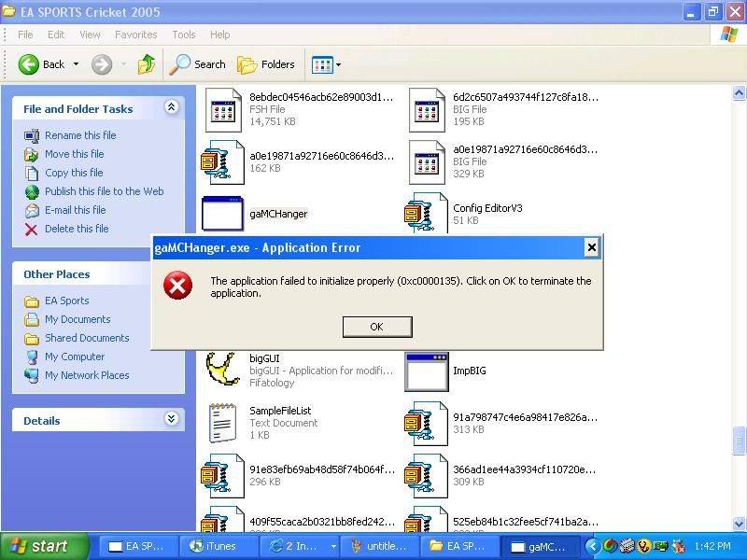
Task: Click the file name 525eb84b1c32fee5cf741ba2a…
Action: click(526, 522)
